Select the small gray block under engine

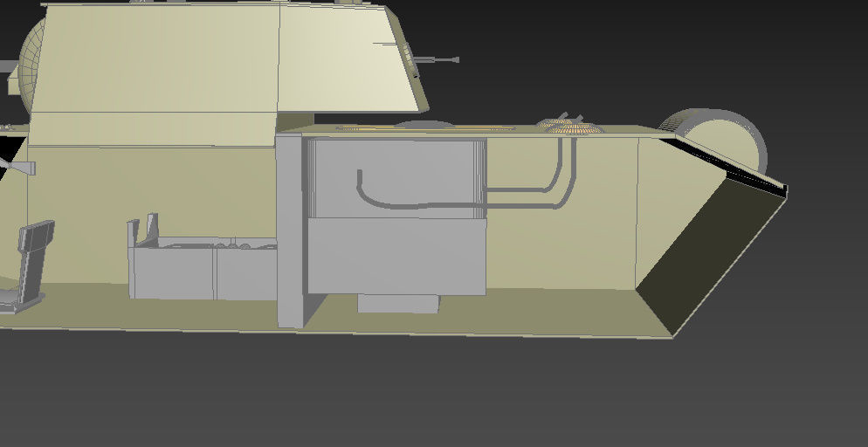click(398, 303)
